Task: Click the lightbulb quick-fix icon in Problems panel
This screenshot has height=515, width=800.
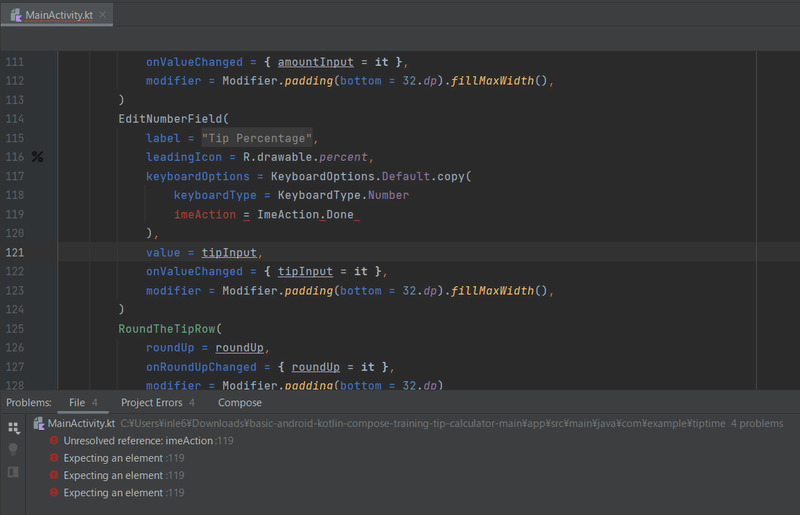Action: [x=13, y=449]
